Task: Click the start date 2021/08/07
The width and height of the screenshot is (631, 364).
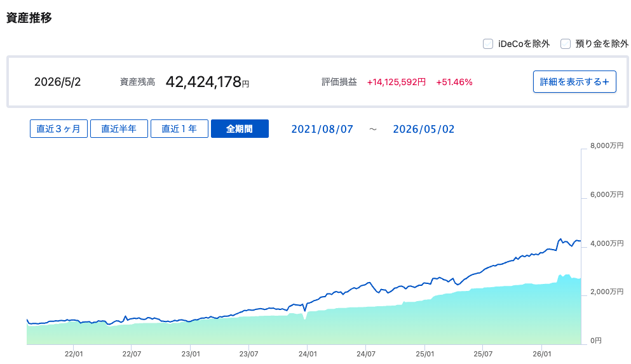Action: click(322, 129)
